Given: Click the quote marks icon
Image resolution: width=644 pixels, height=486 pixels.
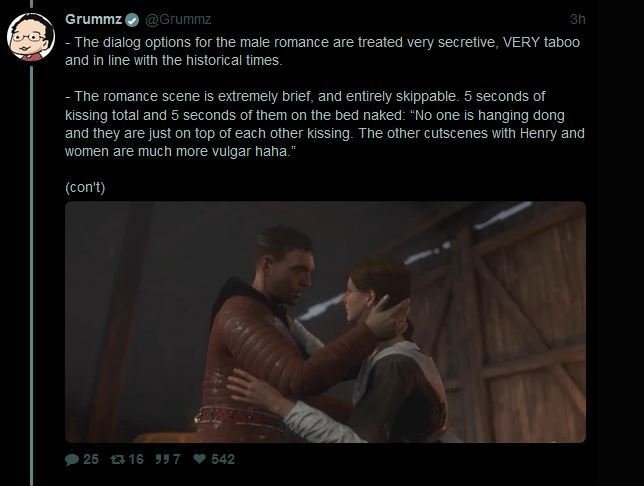Looking at the screenshot, I should coord(161,459).
